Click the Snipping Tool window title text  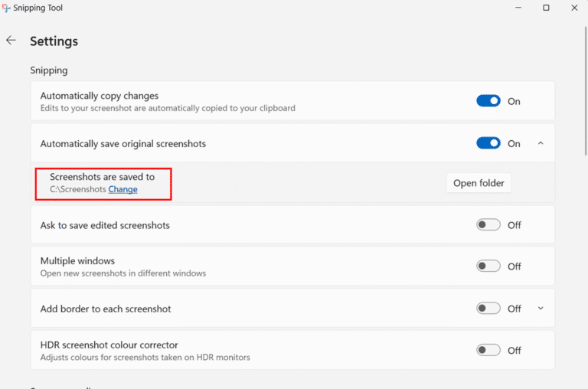click(x=38, y=8)
